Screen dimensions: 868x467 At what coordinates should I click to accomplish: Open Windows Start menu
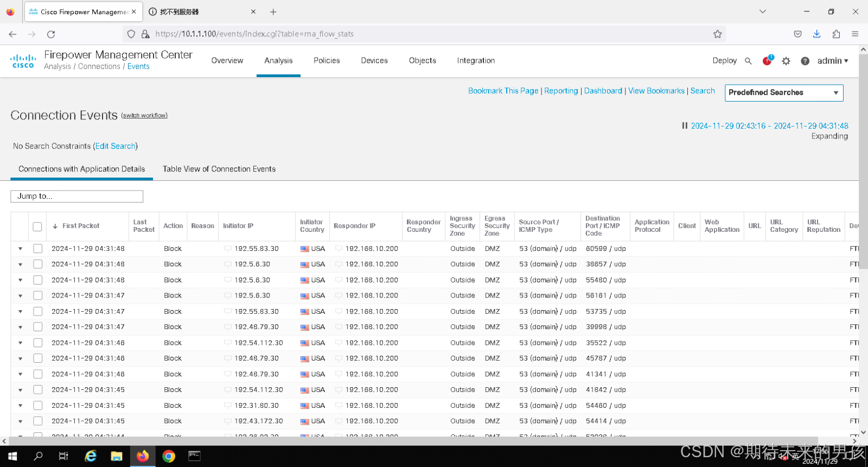click(12, 456)
